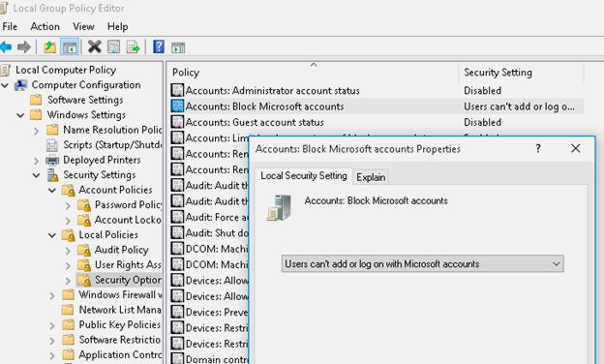
Task: Click the Local Computer Policy root icon
Action: [5, 70]
